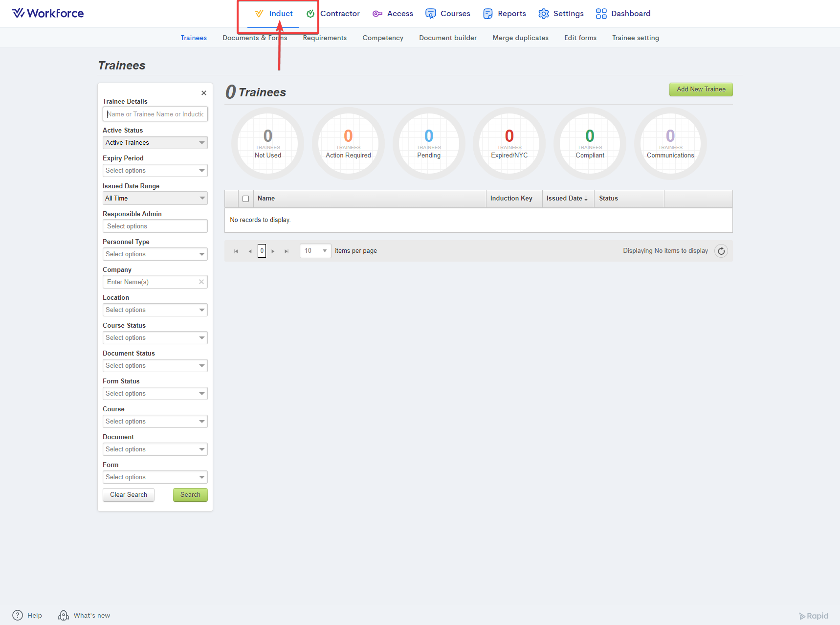Click the Help question mark icon

tap(18, 615)
